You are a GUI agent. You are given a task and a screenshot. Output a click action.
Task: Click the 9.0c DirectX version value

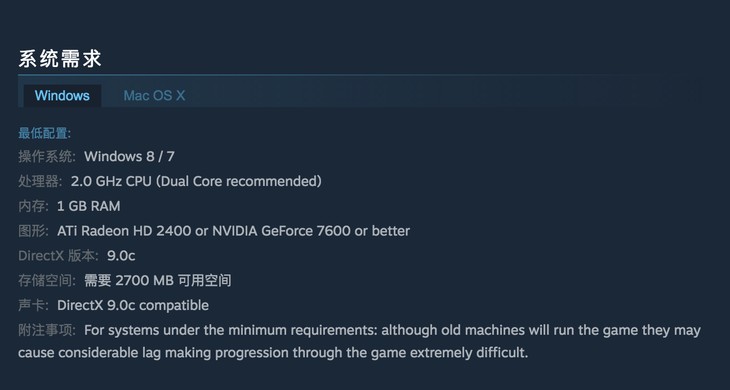pyautogui.click(x=121, y=256)
